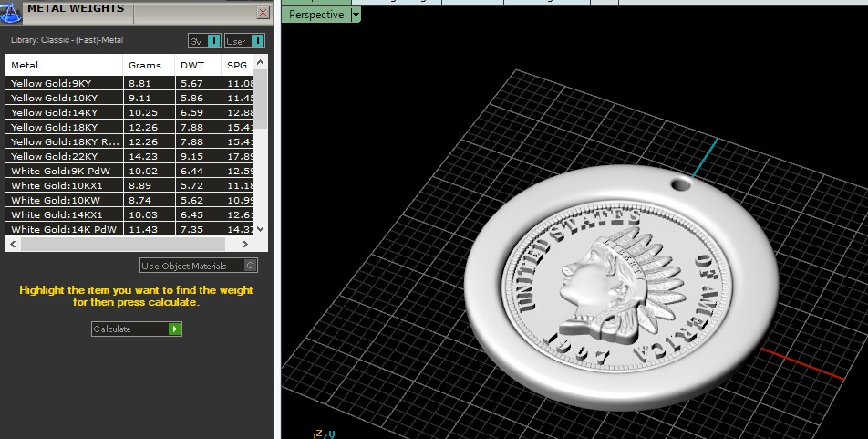
Task: Click the 11.43 grams value cell
Action: (x=149, y=229)
